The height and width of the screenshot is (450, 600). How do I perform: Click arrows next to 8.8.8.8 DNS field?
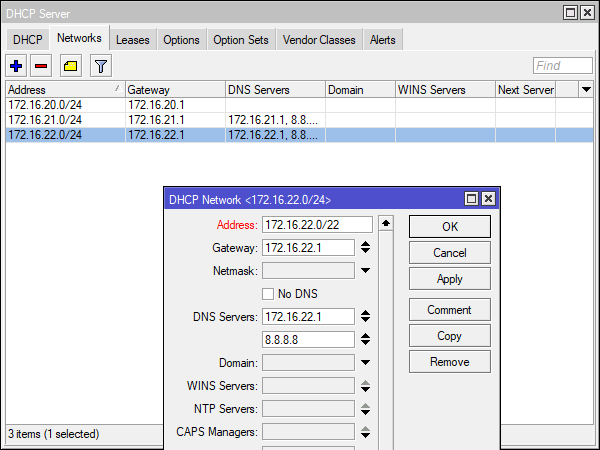365,339
